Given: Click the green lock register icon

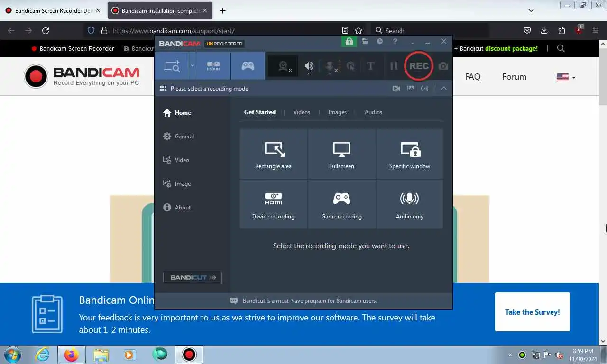Looking at the screenshot, I should pyautogui.click(x=349, y=42).
